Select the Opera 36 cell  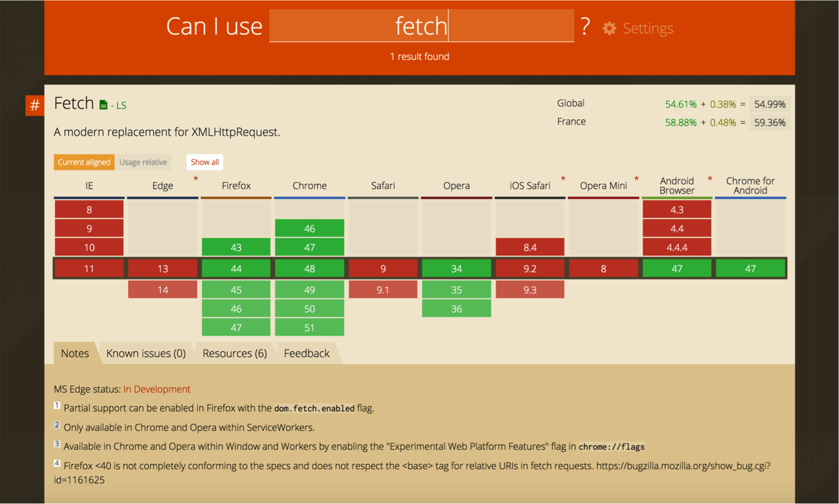coord(456,309)
